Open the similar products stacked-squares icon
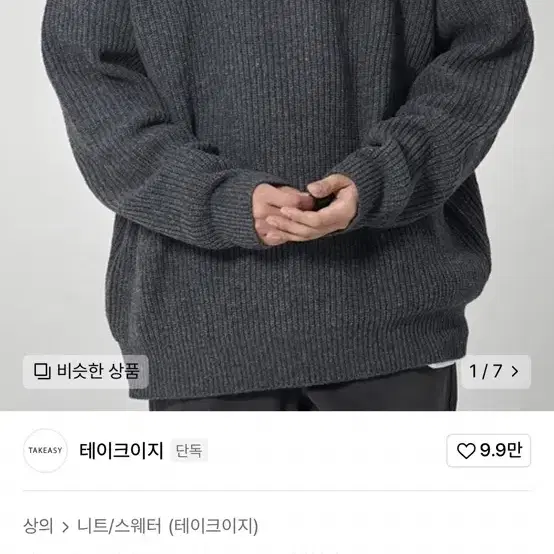 click(x=42, y=371)
